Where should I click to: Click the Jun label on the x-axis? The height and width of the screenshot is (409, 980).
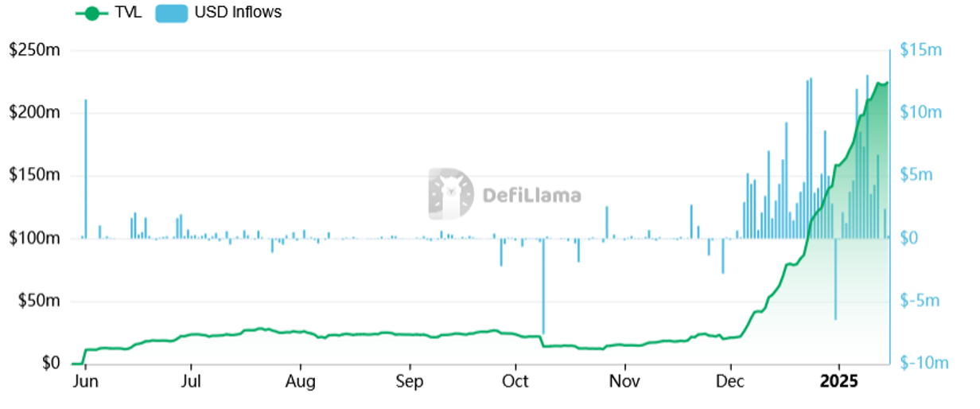pos(84,382)
